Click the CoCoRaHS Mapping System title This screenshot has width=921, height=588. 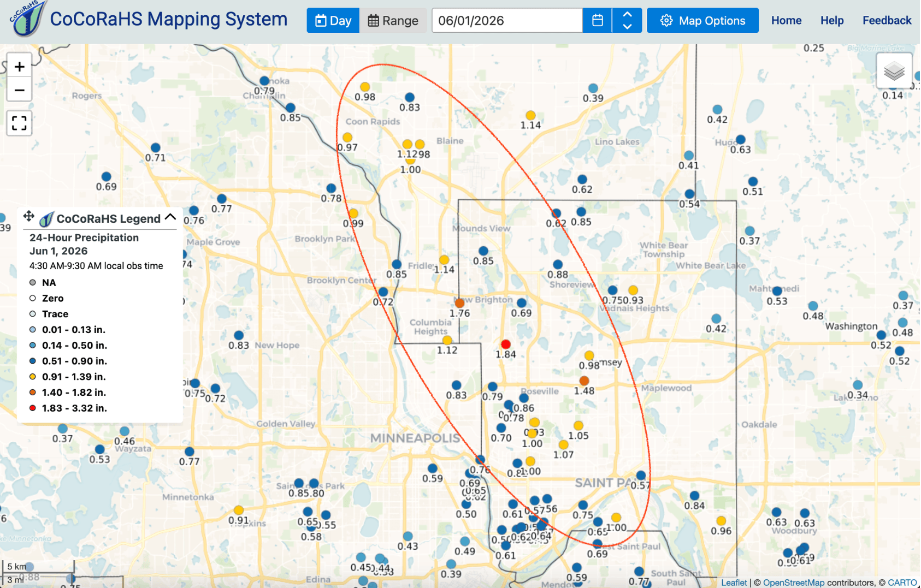pos(168,19)
